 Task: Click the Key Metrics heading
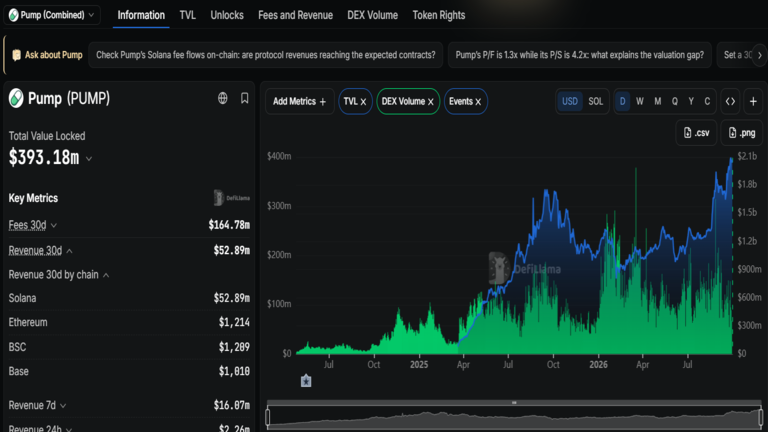click(33, 198)
